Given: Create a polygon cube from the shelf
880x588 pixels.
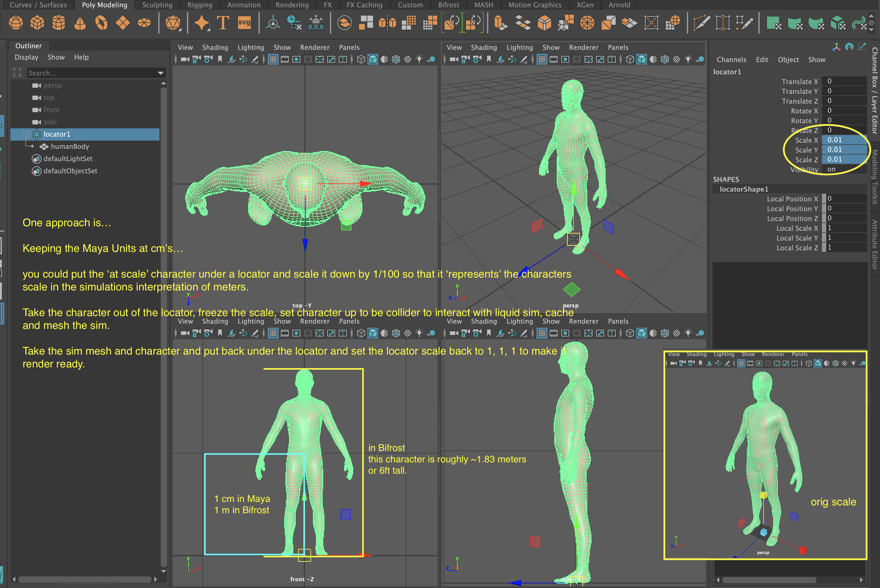Looking at the screenshot, I should [37, 23].
